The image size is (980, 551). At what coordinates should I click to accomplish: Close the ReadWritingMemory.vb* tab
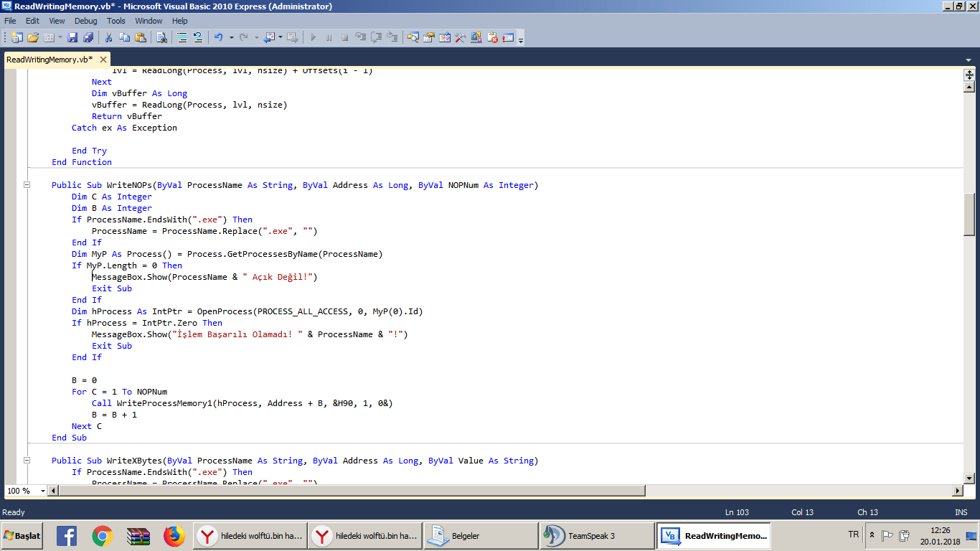point(103,60)
